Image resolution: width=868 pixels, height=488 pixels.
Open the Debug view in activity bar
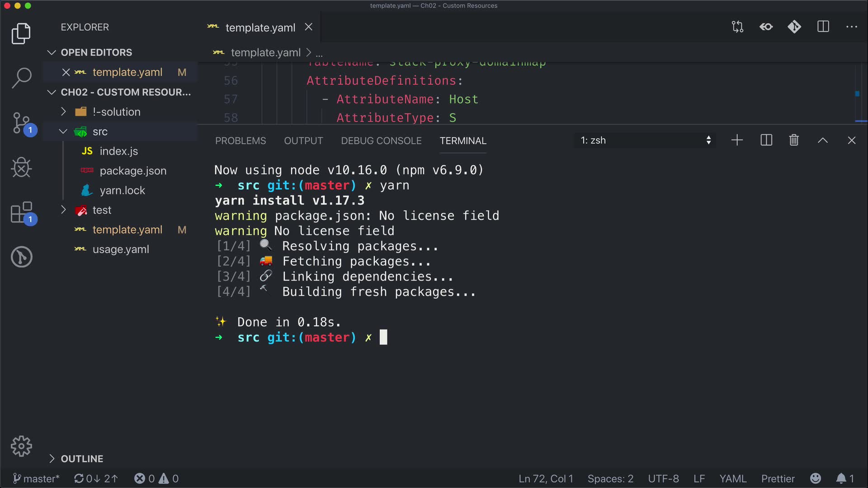point(21,168)
